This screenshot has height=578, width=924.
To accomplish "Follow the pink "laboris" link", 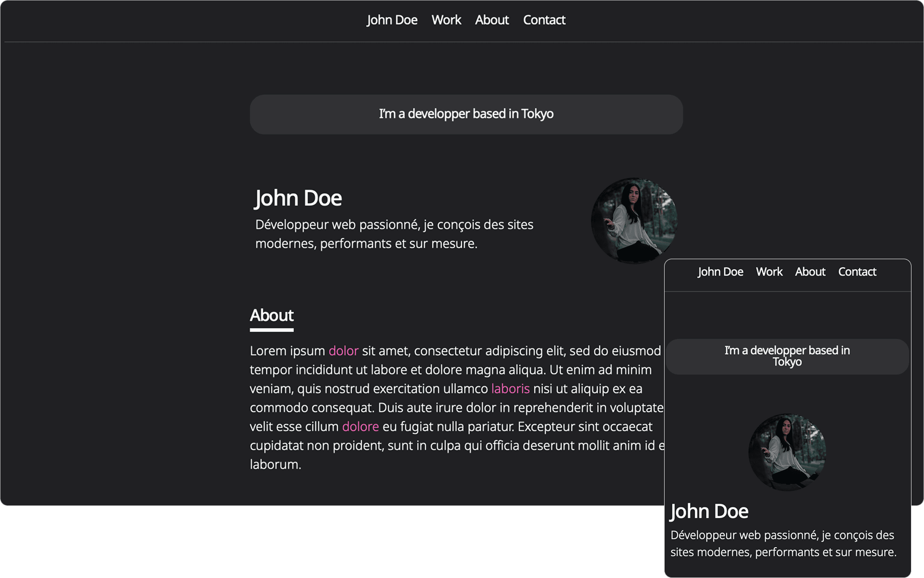I will pyautogui.click(x=510, y=389).
